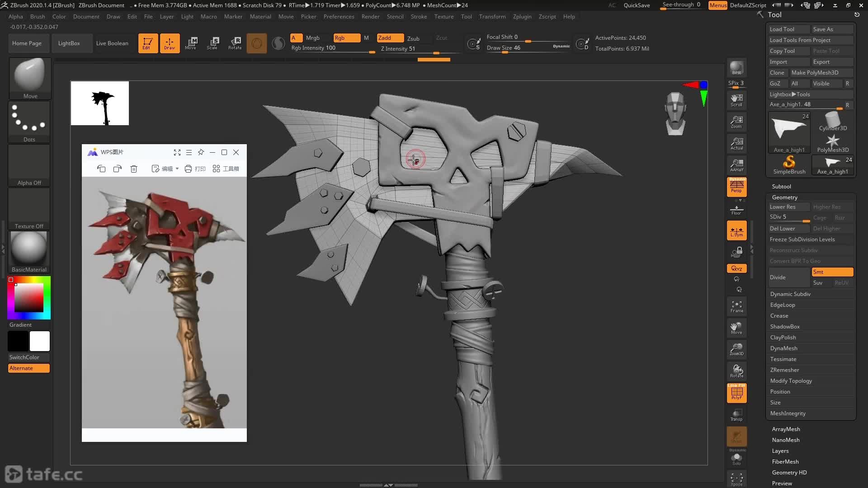The width and height of the screenshot is (868, 488).
Task: Open the Transform menu
Action: point(492,17)
